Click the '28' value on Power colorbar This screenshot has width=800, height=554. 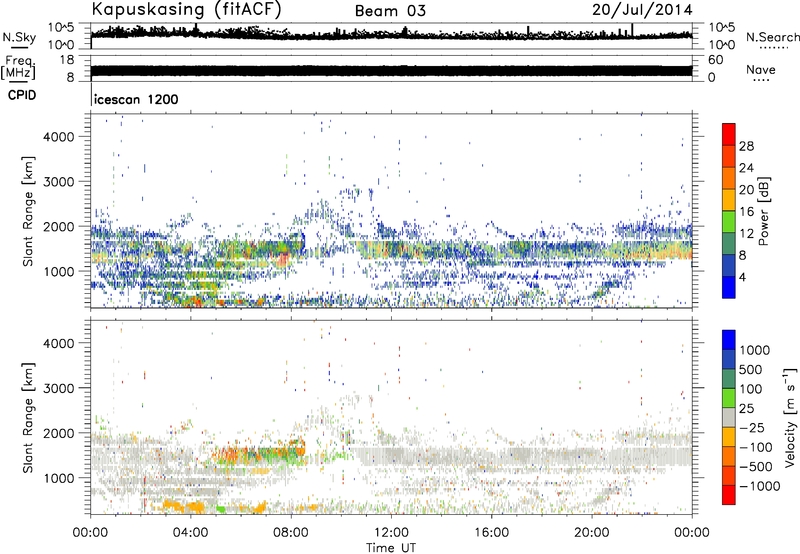[x=746, y=146]
